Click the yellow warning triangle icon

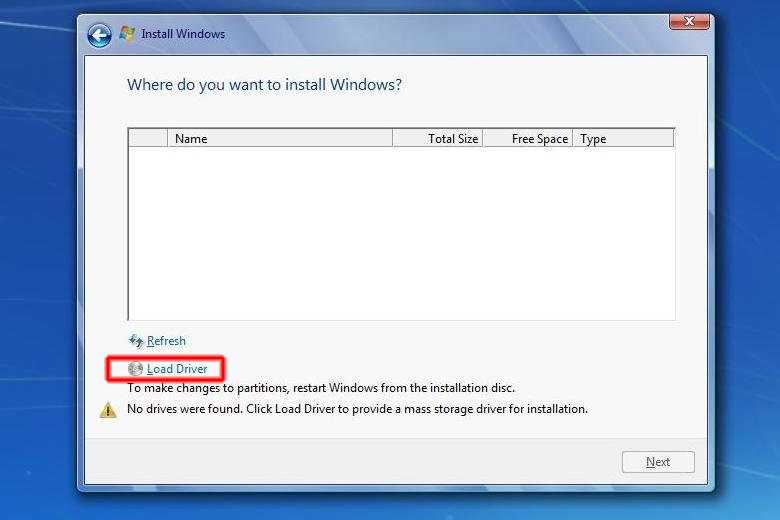[x=108, y=410]
